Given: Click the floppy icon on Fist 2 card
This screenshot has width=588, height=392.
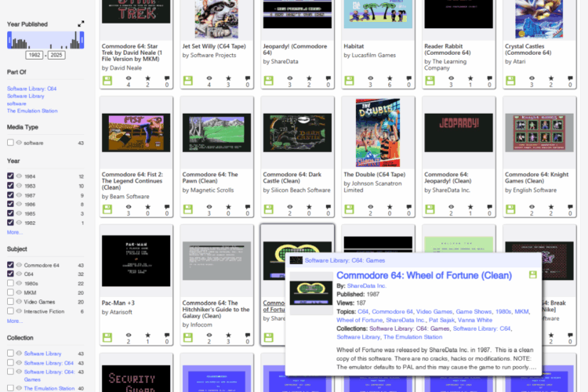Looking at the screenshot, I should tap(107, 209).
